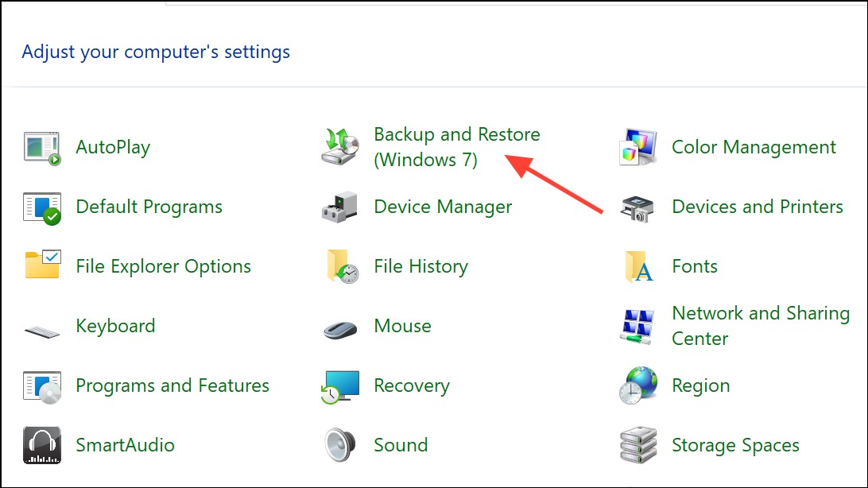The image size is (868, 488).
Task: Open the Storage Spaces link
Action: tap(735, 445)
